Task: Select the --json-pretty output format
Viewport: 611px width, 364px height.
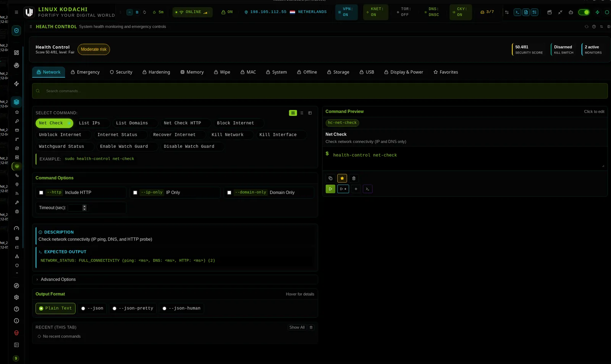Action: tap(133, 309)
